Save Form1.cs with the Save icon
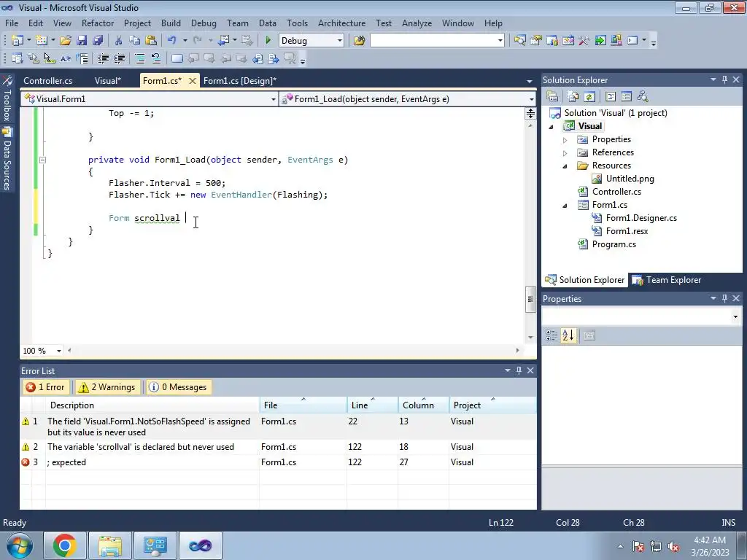 click(82, 41)
